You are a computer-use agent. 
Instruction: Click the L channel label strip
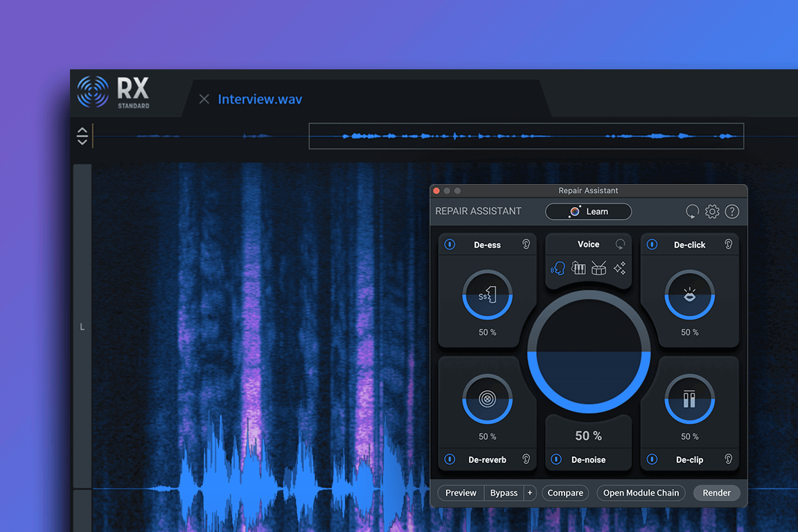click(82, 326)
